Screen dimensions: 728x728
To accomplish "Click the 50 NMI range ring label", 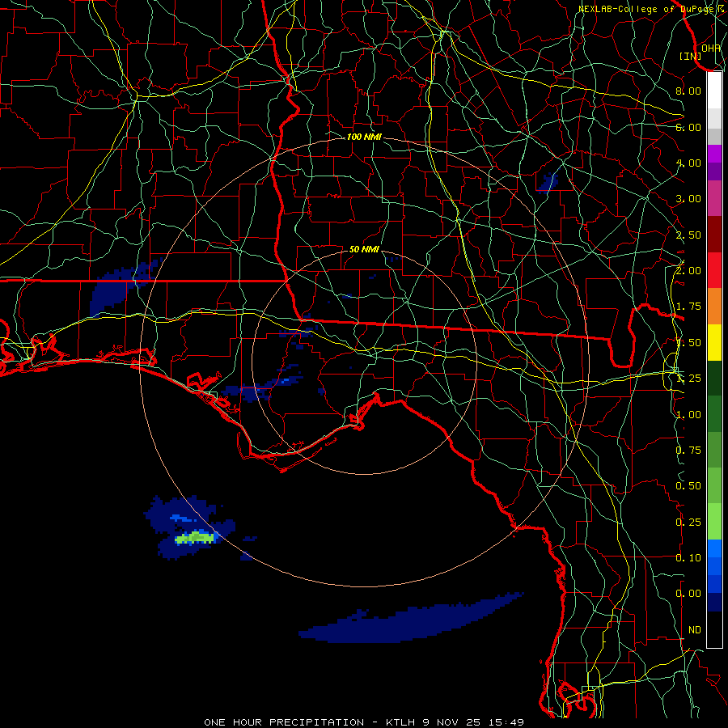I will click(x=364, y=249).
